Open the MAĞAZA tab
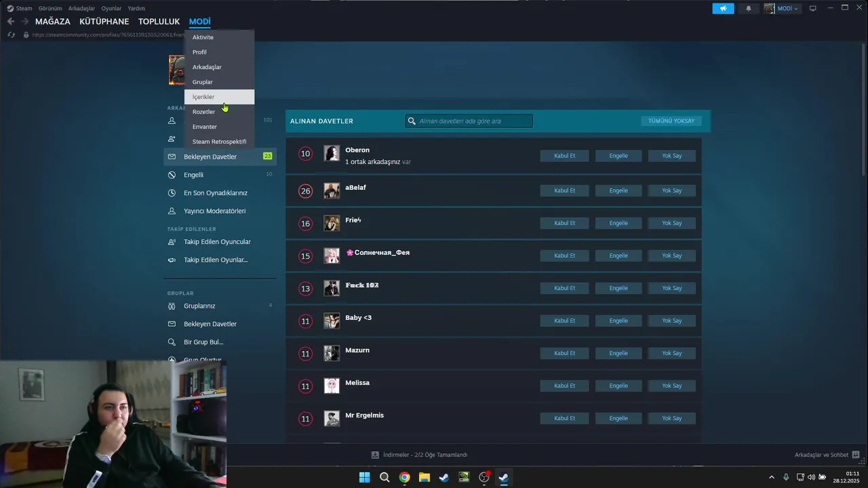 [x=53, y=22]
